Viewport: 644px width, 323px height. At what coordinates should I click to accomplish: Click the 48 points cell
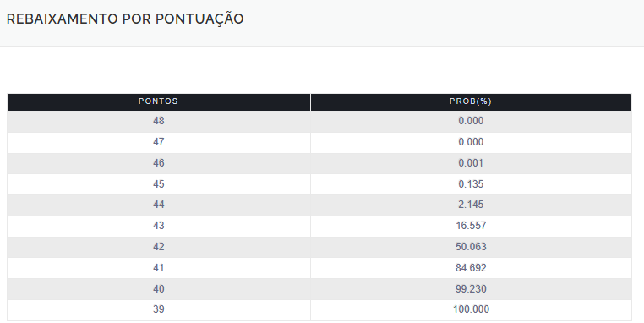click(159, 121)
